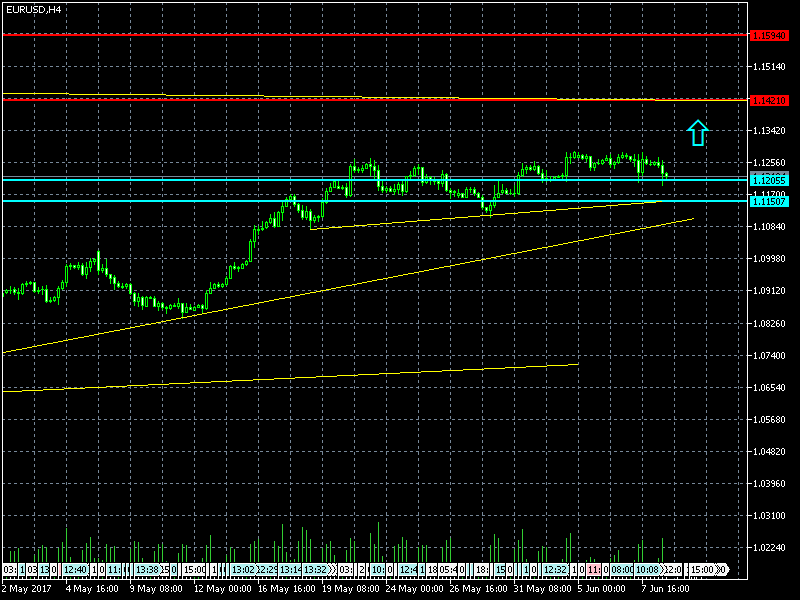Viewport: 800px width, 600px height.
Task: Select the red 1.15940 price level label
Action: click(769, 36)
